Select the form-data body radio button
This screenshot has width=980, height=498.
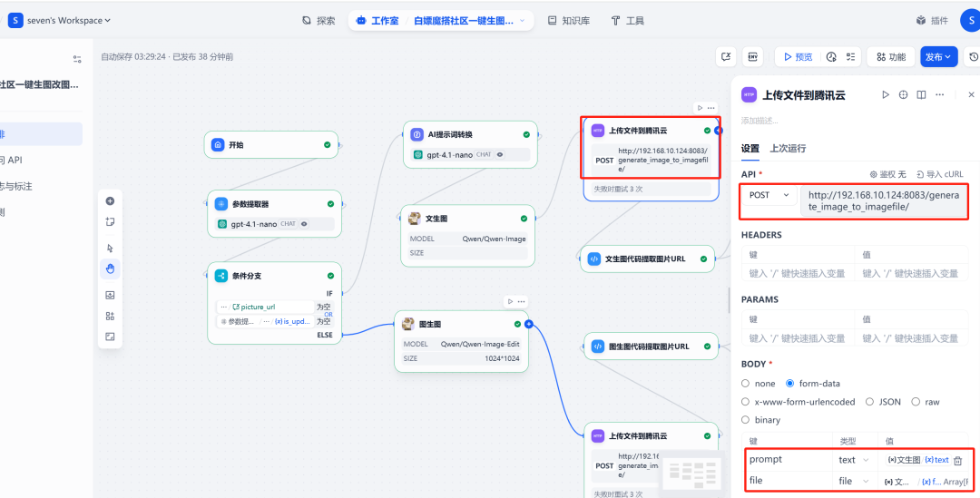click(790, 384)
